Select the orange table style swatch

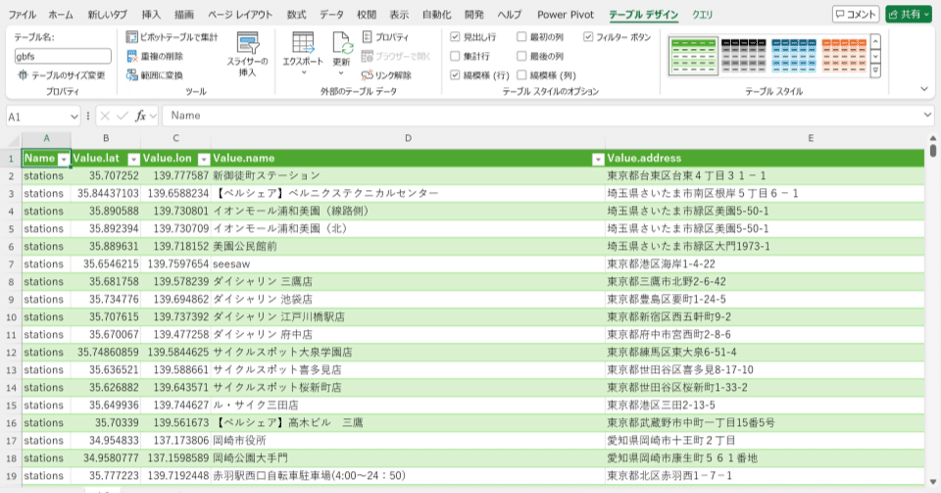pos(844,56)
